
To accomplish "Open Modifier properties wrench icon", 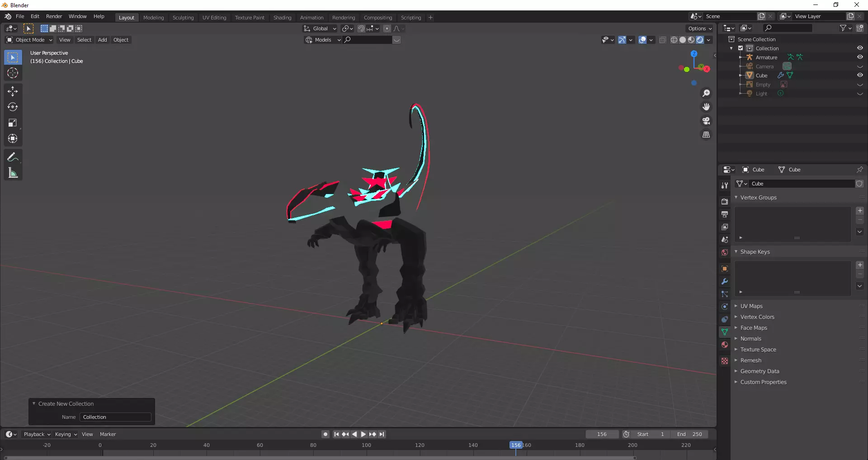I will click(725, 281).
